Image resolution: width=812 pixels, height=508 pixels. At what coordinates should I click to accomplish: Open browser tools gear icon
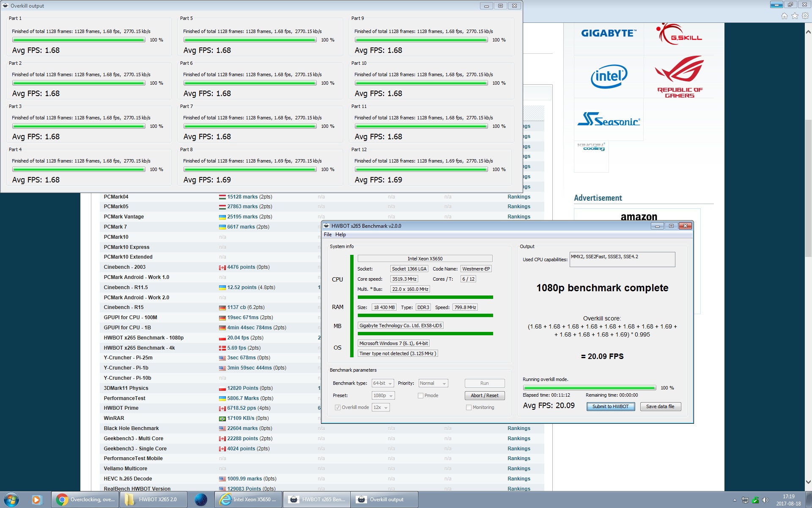[x=805, y=16]
